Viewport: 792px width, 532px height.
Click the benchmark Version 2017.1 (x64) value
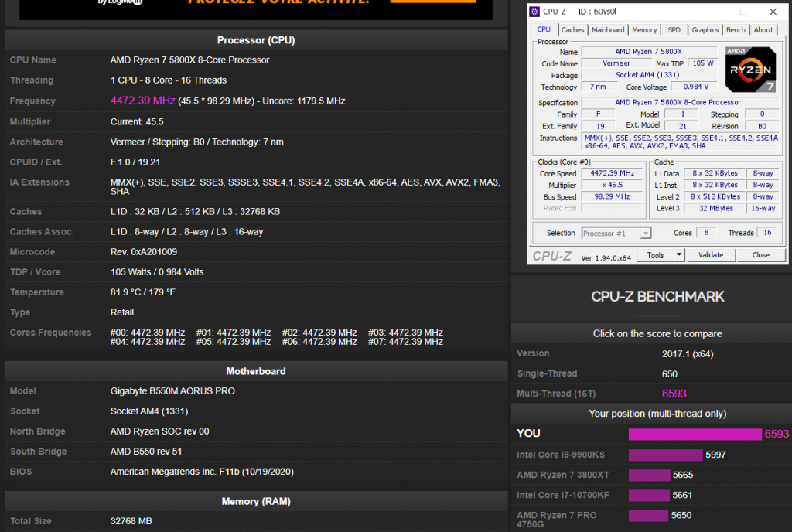[x=688, y=354]
